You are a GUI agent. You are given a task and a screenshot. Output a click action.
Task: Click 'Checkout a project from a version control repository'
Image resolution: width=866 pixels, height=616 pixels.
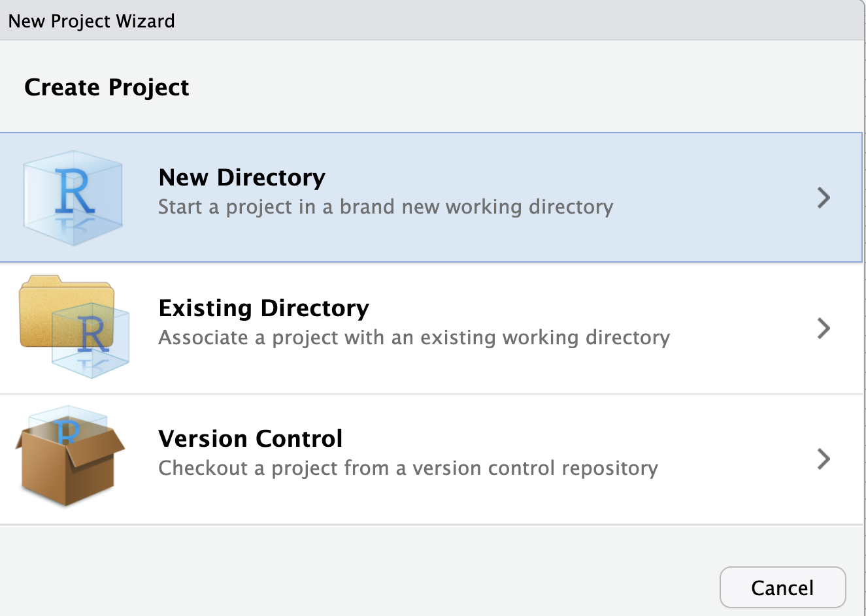click(x=408, y=468)
